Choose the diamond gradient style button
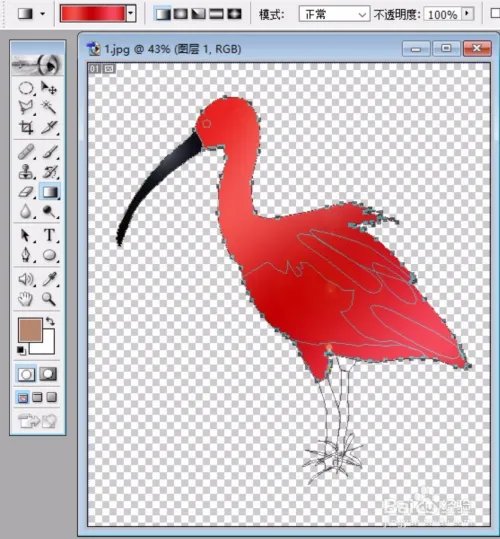This screenshot has height=539, width=500. pos(234,14)
